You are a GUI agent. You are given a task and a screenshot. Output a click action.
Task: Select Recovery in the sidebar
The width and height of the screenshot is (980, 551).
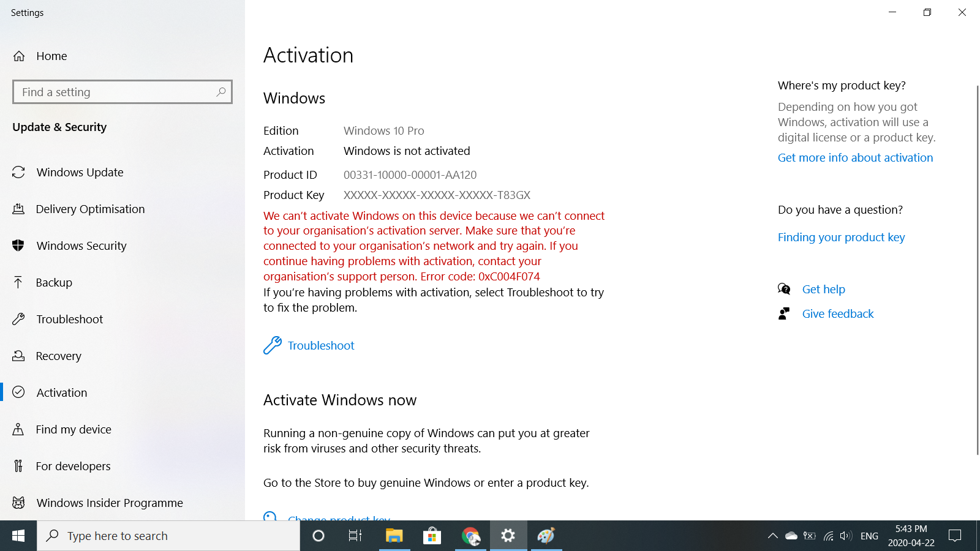tap(123, 356)
